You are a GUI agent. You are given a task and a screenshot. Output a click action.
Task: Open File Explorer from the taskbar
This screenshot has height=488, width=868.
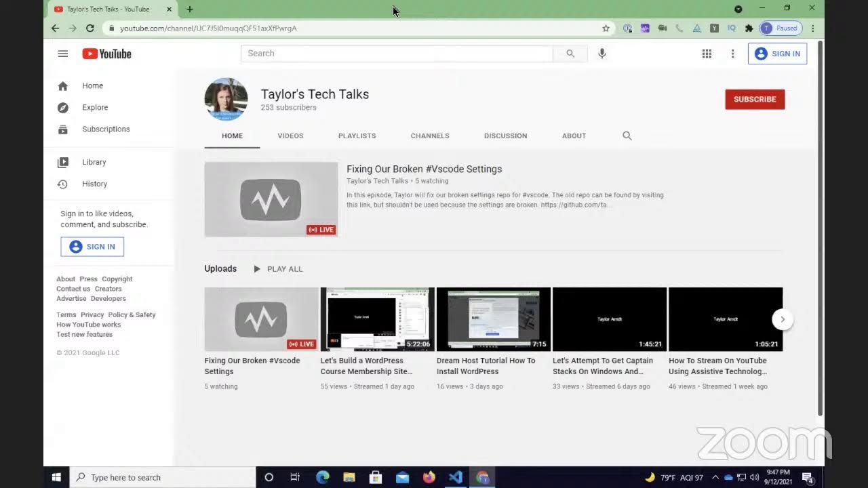[349, 477]
